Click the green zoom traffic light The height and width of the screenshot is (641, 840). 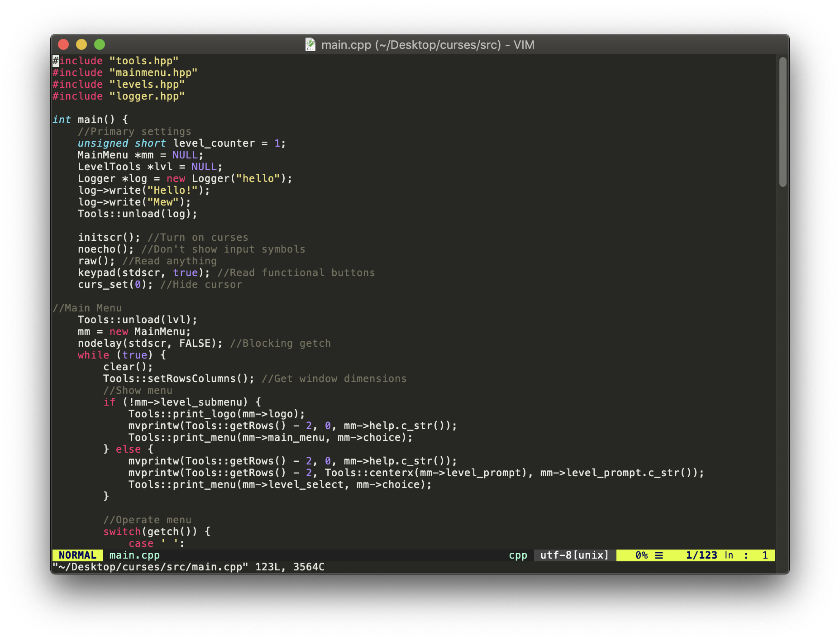(x=99, y=45)
